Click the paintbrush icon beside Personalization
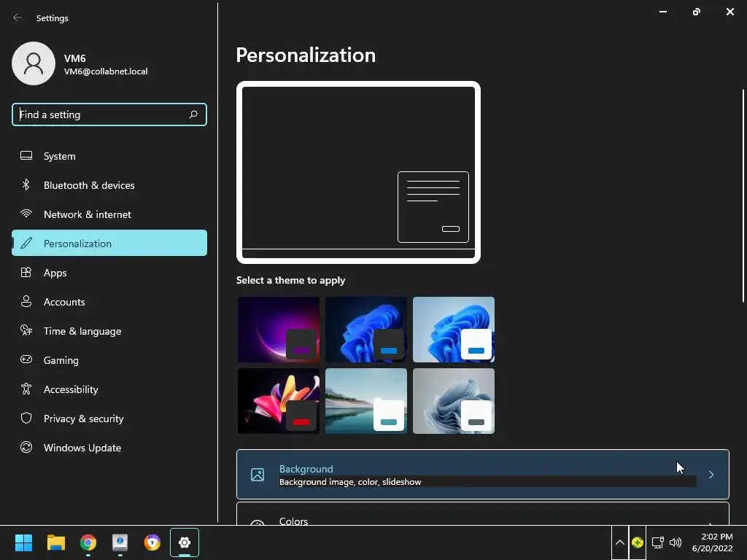 pyautogui.click(x=26, y=243)
